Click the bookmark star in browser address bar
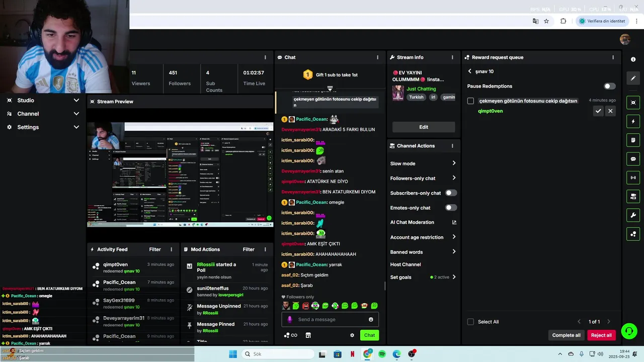The image size is (644, 362). coord(546,21)
